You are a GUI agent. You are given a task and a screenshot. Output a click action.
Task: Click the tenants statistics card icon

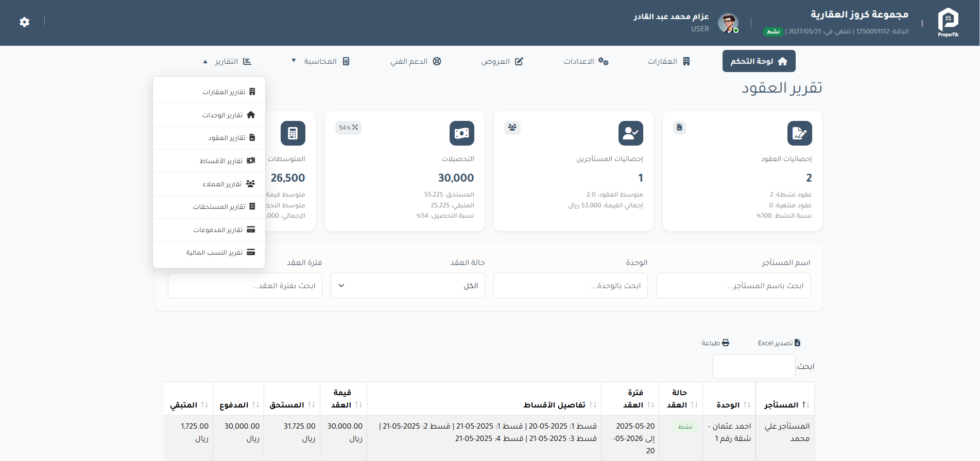(x=630, y=133)
